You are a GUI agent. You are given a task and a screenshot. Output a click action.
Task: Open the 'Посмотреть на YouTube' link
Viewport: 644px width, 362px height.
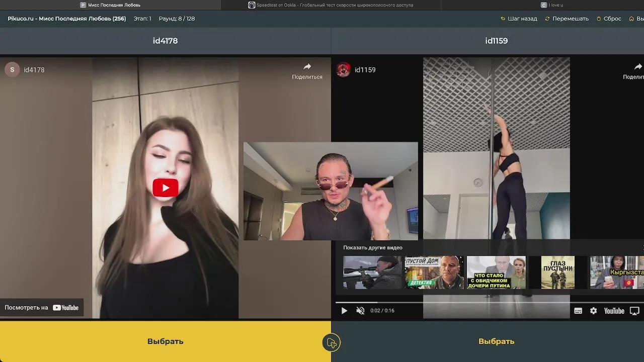coord(42,308)
